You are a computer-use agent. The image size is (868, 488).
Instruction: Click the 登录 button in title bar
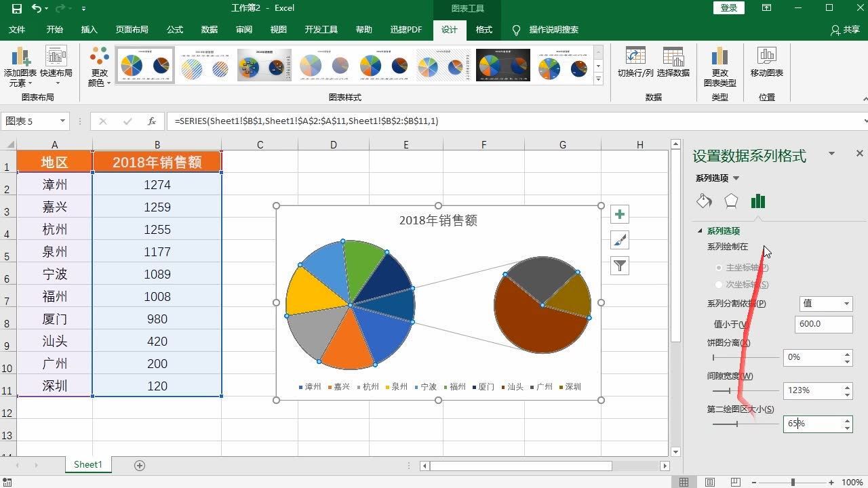(728, 7)
